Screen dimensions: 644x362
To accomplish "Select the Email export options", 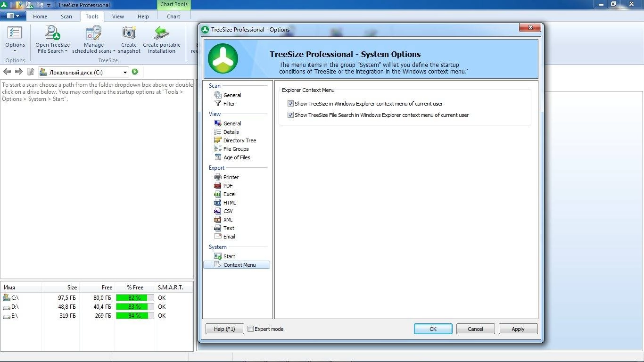I will point(224,237).
